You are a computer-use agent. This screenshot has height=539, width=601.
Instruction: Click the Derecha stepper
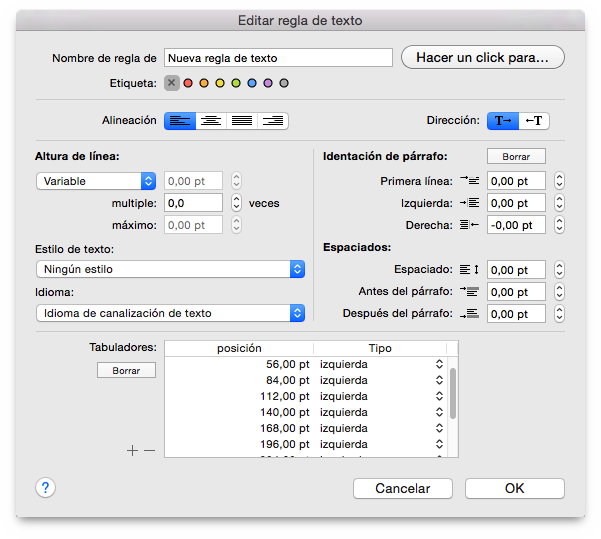pyautogui.click(x=559, y=225)
